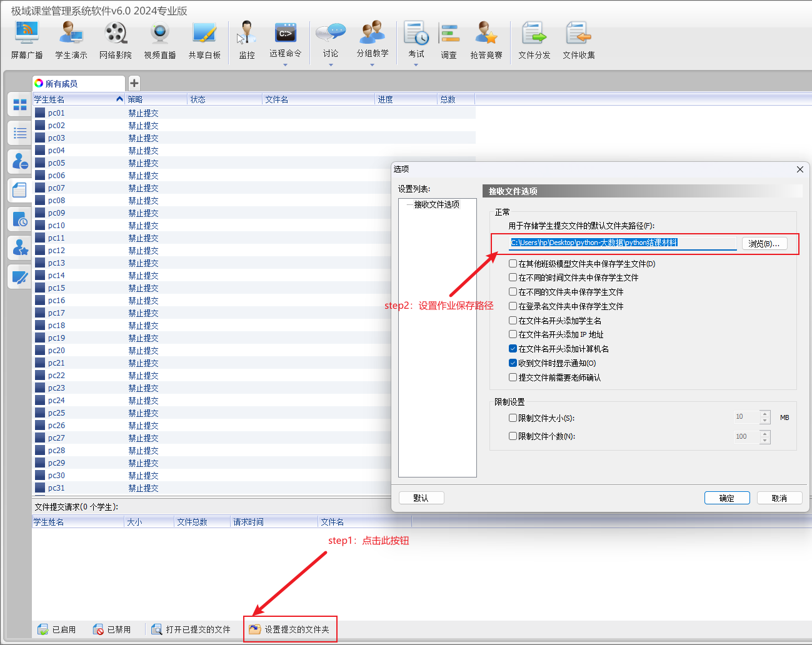Open the 视频直播 live video tool

coord(160,40)
